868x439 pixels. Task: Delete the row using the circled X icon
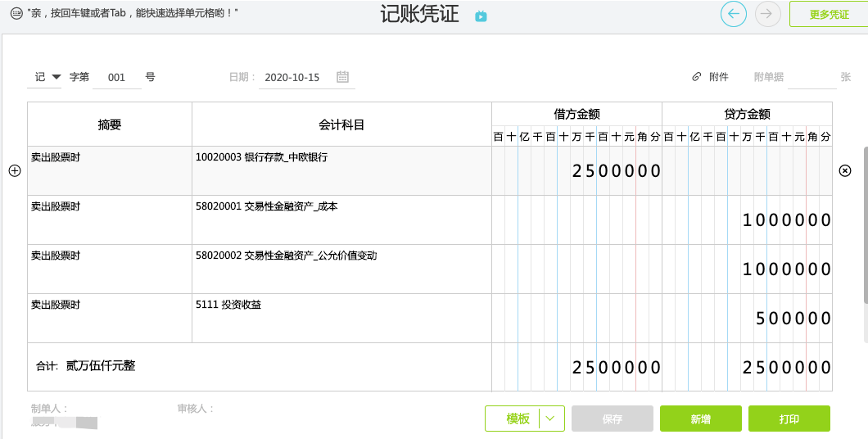pos(845,170)
